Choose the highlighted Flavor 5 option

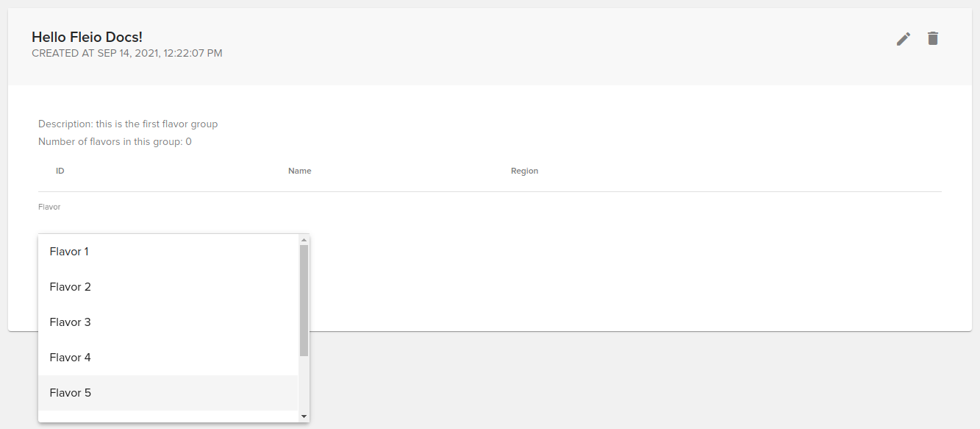(71, 393)
